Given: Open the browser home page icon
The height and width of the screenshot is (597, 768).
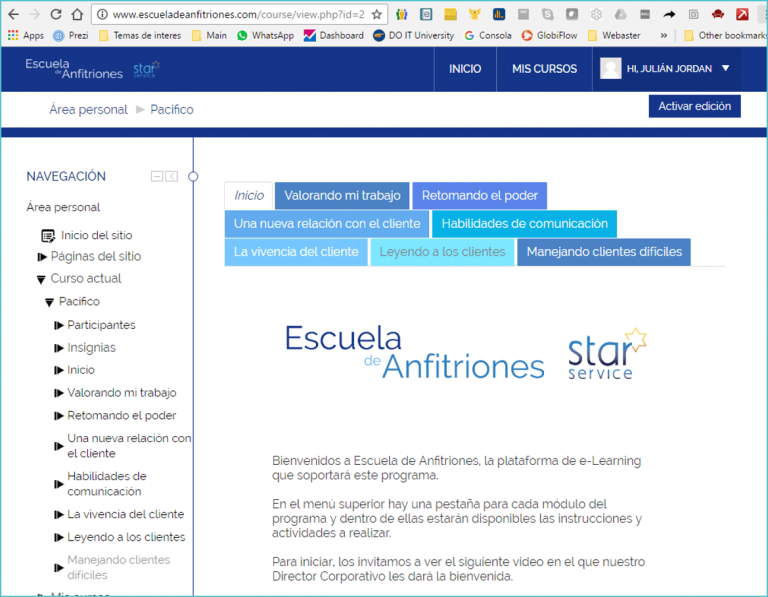Looking at the screenshot, I should (77, 14).
